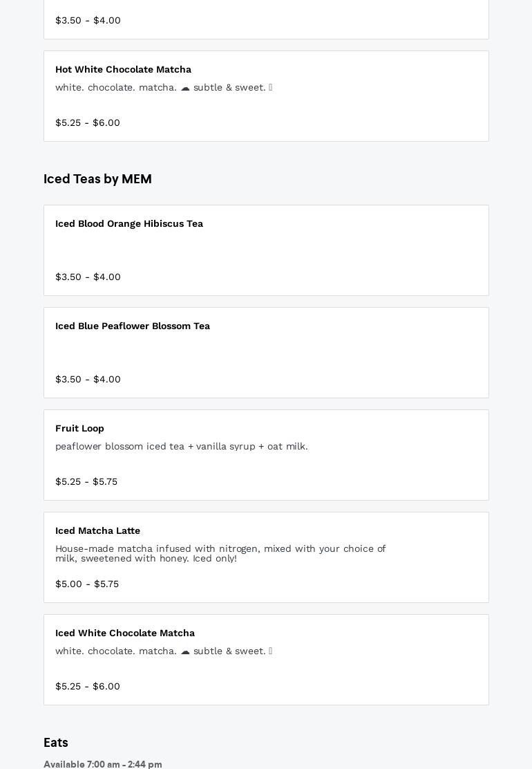Click the Iced Matcha Latte price range
532x769 pixels.
click(87, 584)
